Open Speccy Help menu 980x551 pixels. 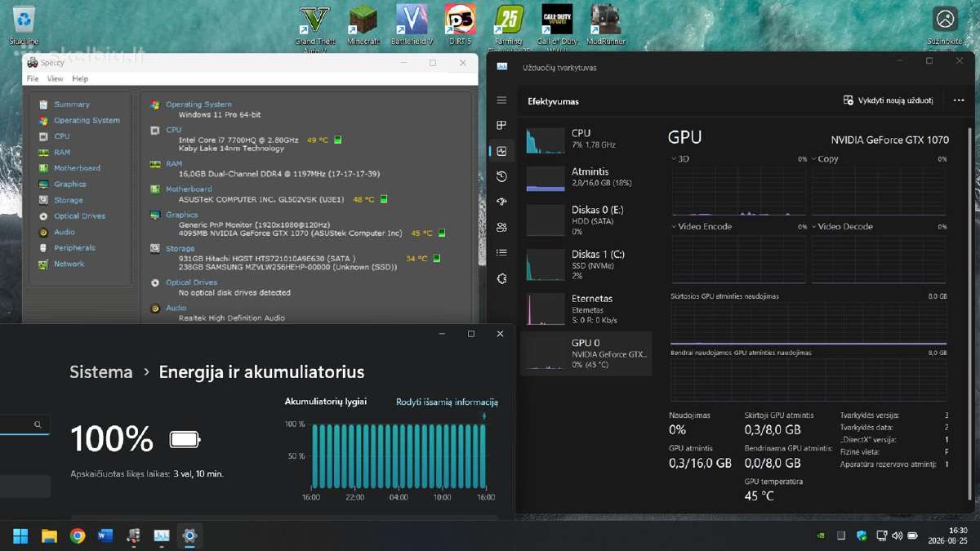[80, 79]
